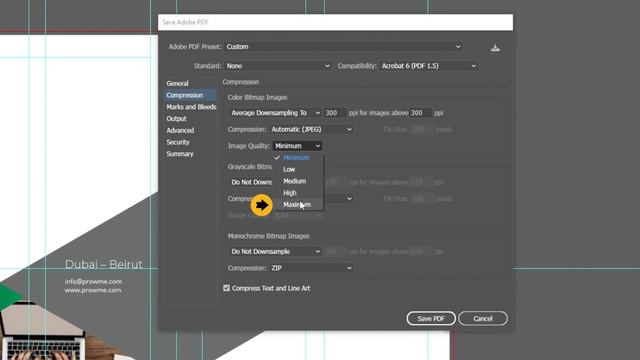Toggle Compress Text and Line Art checkbox
This screenshot has height=360, width=640.
pyautogui.click(x=227, y=288)
